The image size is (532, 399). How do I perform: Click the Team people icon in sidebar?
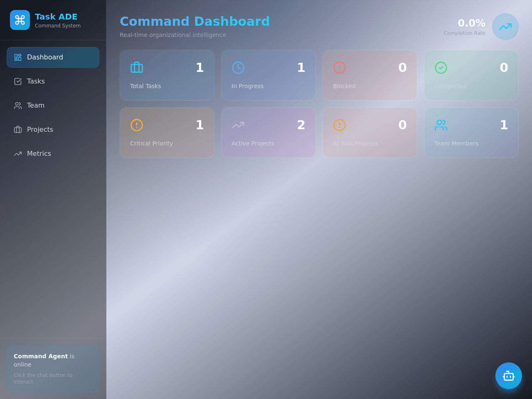(x=18, y=106)
